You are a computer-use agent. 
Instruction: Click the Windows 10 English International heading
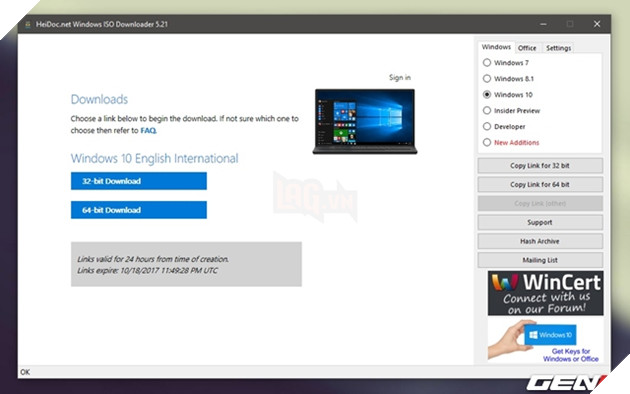pyautogui.click(x=155, y=158)
